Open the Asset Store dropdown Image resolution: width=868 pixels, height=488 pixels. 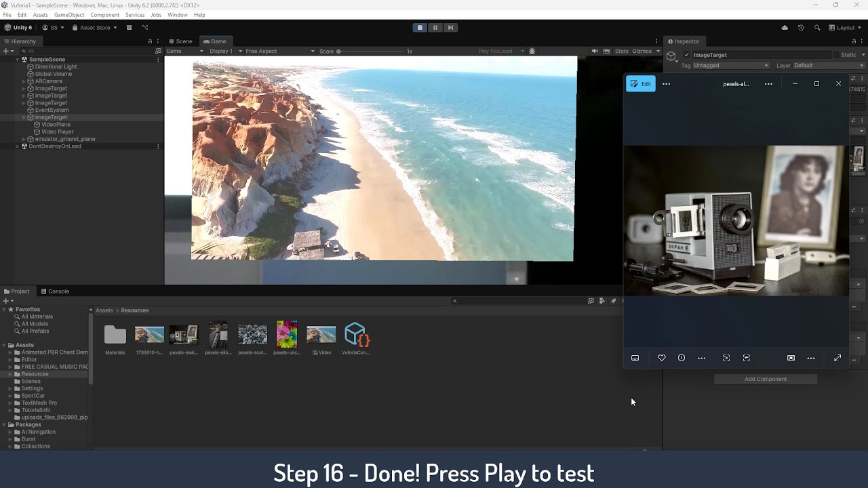pos(95,28)
